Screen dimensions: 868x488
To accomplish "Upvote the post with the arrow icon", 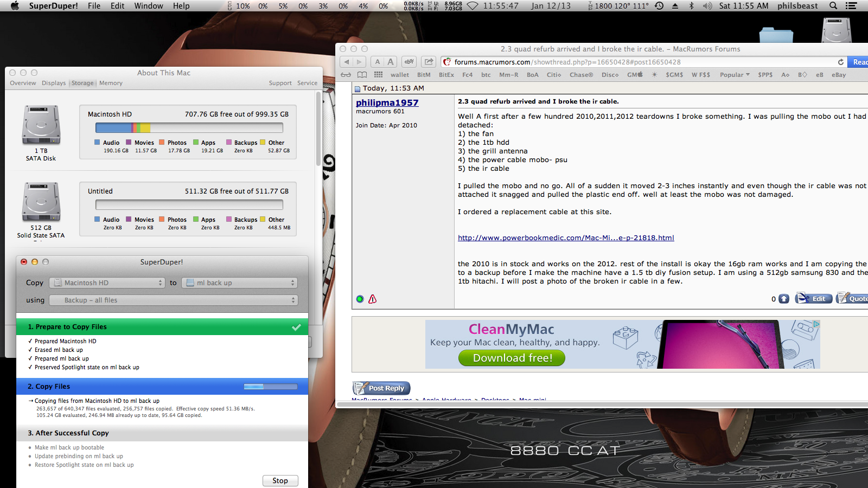I will [784, 299].
